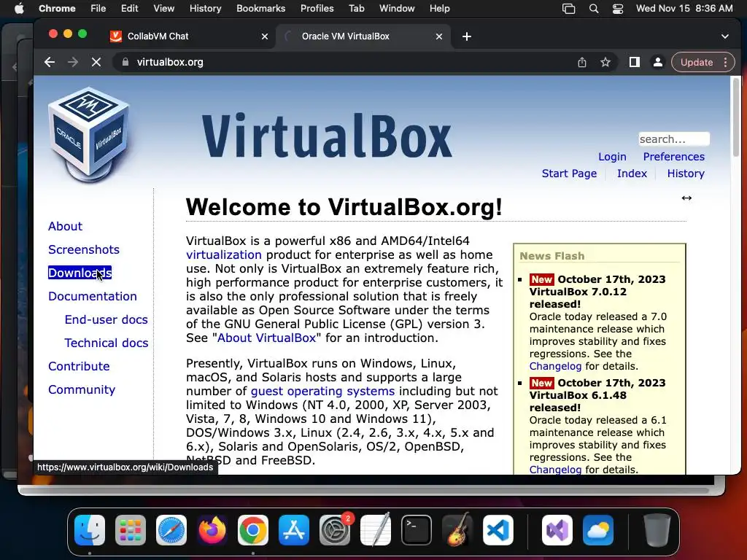Click the Spotlight search icon in menu bar
The height and width of the screenshot is (560, 747).
pos(594,9)
